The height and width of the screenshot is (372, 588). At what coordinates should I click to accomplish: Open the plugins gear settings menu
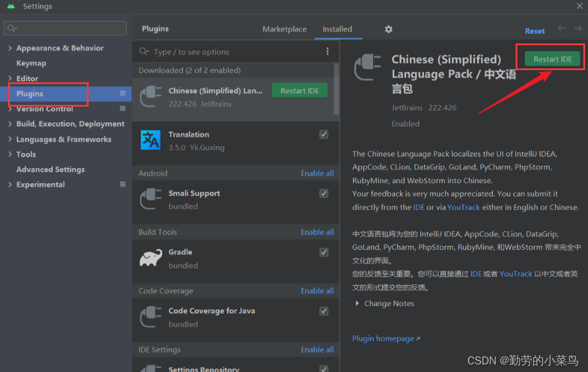pos(389,29)
